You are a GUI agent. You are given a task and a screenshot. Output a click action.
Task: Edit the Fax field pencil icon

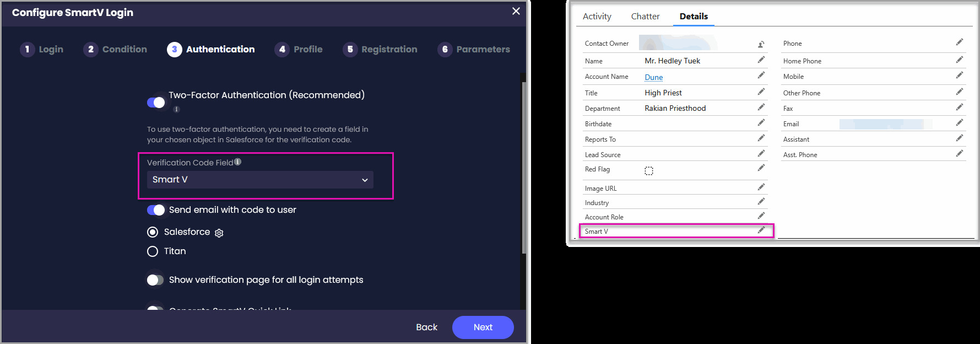[960, 107]
